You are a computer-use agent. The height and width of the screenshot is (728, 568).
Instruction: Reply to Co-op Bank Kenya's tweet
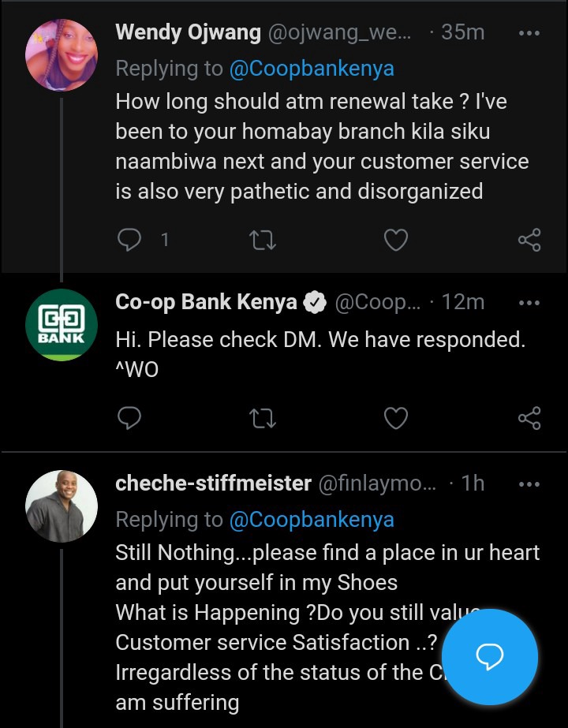tap(129, 418)
